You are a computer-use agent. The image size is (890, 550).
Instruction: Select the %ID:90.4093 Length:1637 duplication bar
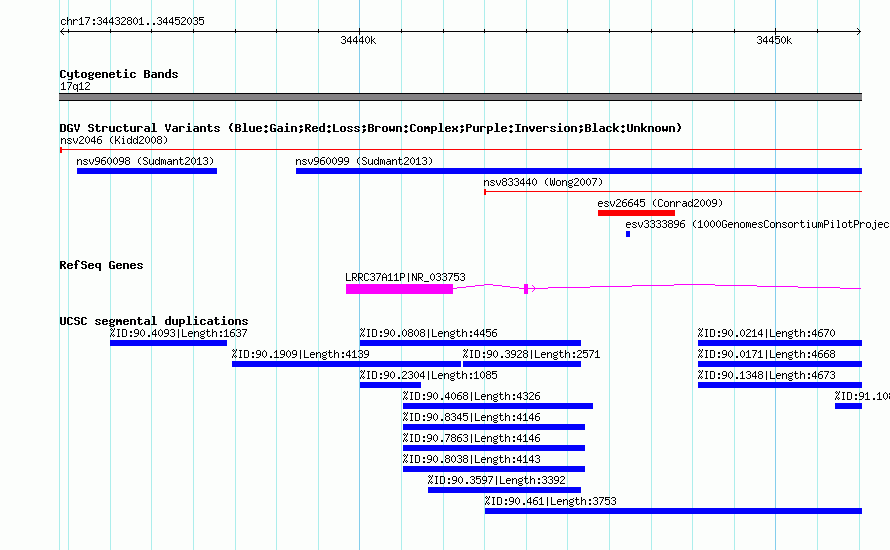(168, 343)
